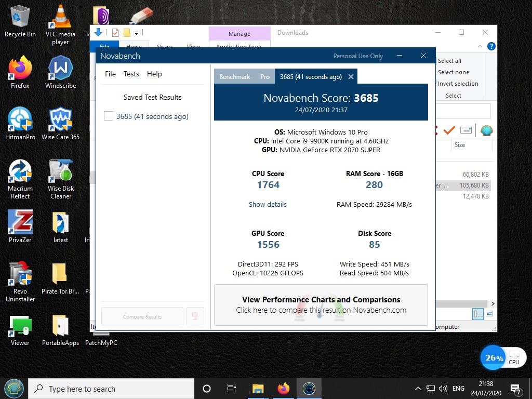
Task: Launch VLC media player shortcut
Action: click(x=60, y=25)
